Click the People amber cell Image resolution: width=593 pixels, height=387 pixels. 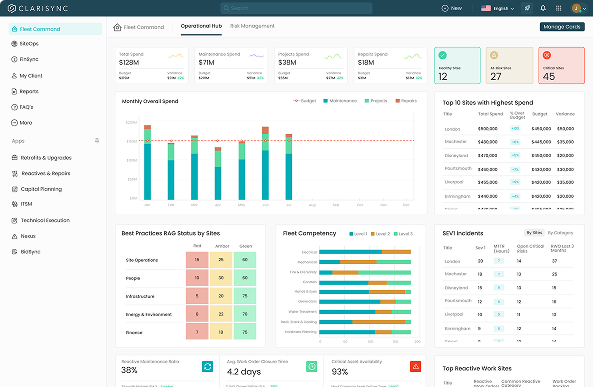pos(221,278)
